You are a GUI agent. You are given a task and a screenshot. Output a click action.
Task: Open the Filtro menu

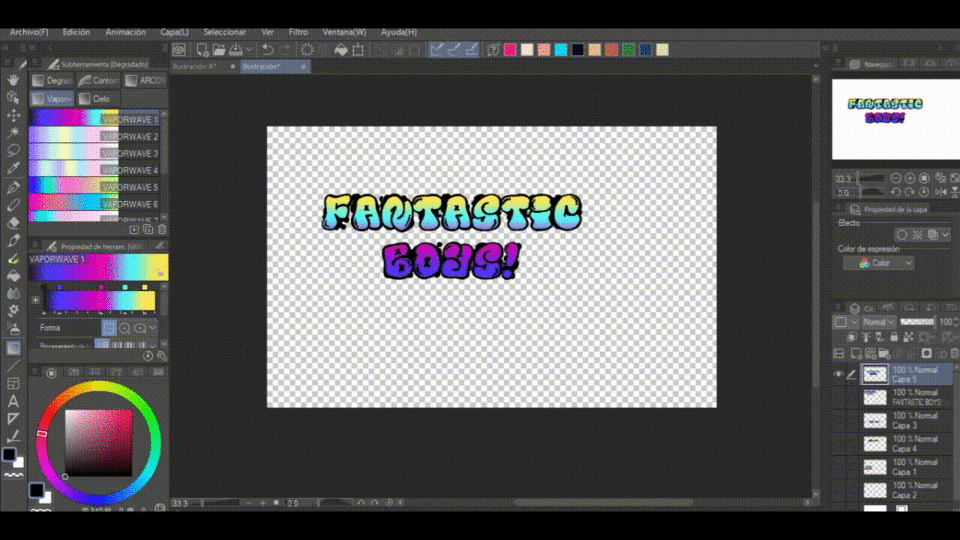(298, 32)
